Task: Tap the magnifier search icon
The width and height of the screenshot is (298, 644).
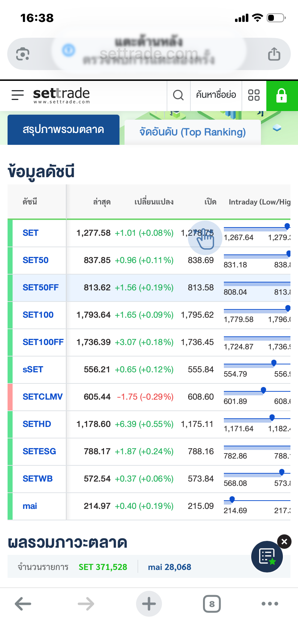Action: click(178, 95)
